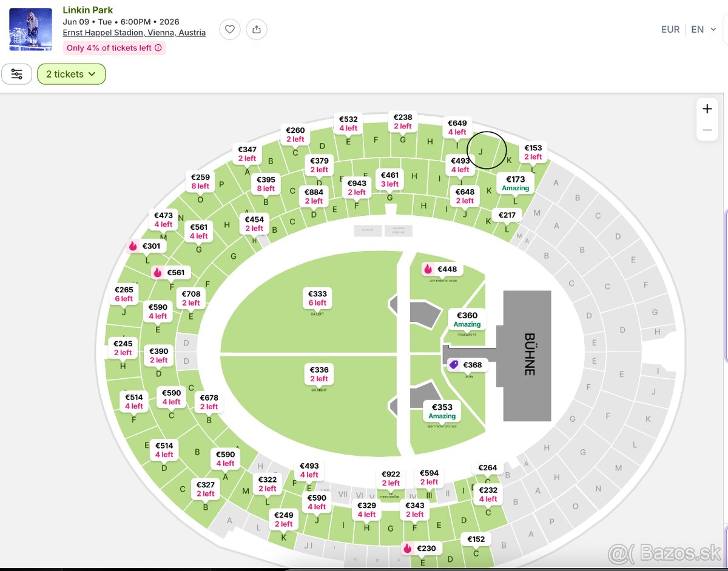Screen dimensions: 728x571
Task: Open the filters settings icon
Action: point(17,74)
